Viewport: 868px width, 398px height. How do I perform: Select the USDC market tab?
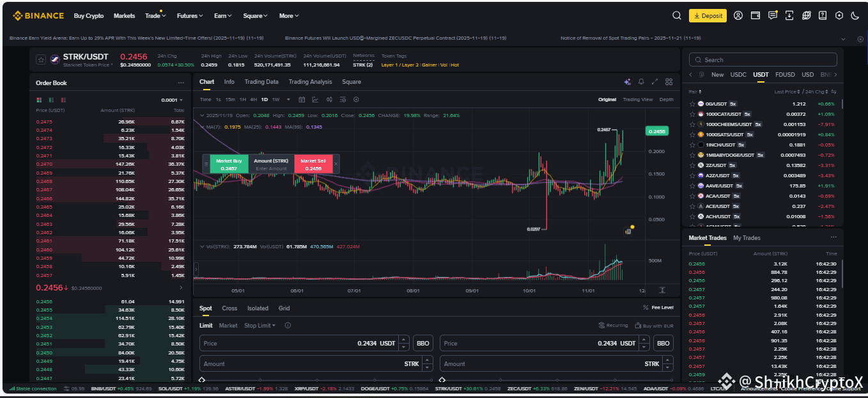(x=738, y=75)
